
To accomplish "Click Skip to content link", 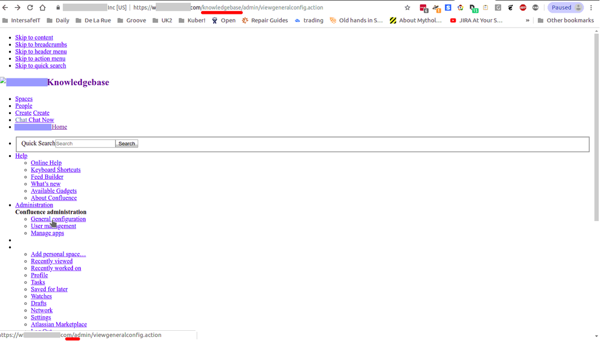I will point(34,37).
